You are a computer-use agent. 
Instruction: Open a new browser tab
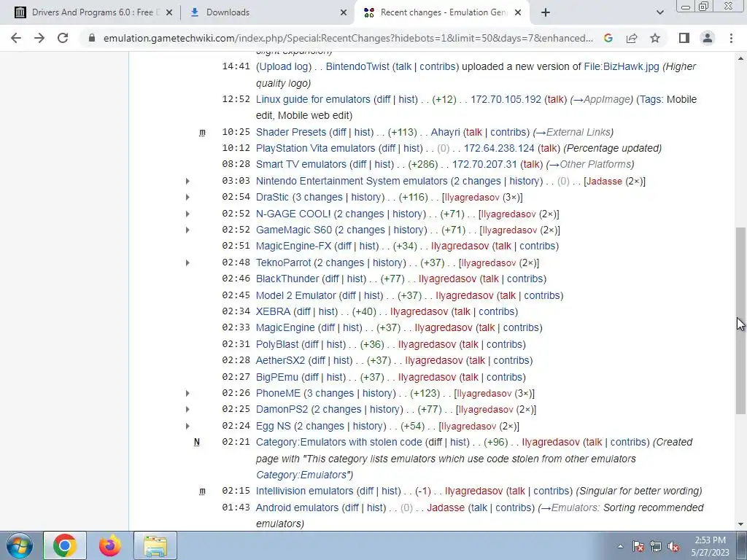point(546,12)
